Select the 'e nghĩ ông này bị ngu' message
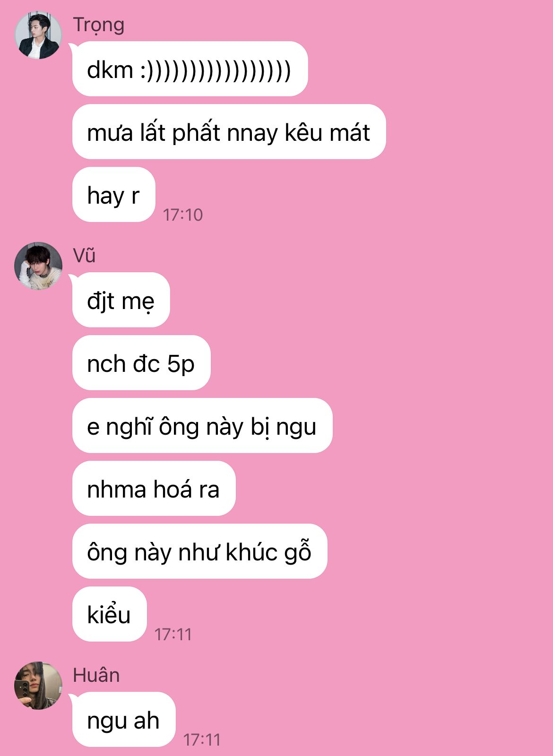Viewport: 553px width, 756px height. click(202, 426)
